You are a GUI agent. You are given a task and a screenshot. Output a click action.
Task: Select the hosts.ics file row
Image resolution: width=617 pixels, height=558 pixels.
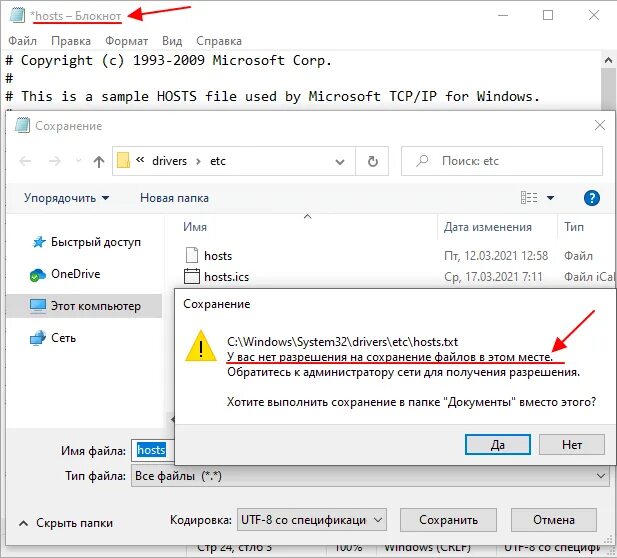point(397,277)
